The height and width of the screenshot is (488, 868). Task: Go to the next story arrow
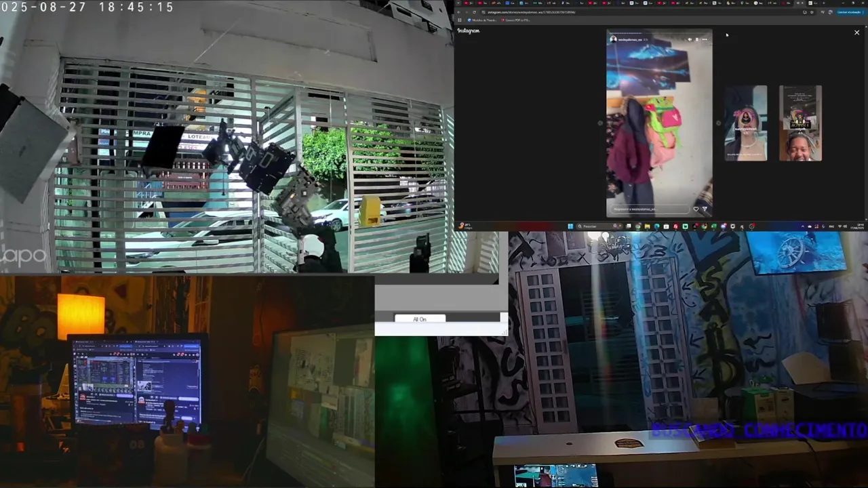(x=718, y=123)
